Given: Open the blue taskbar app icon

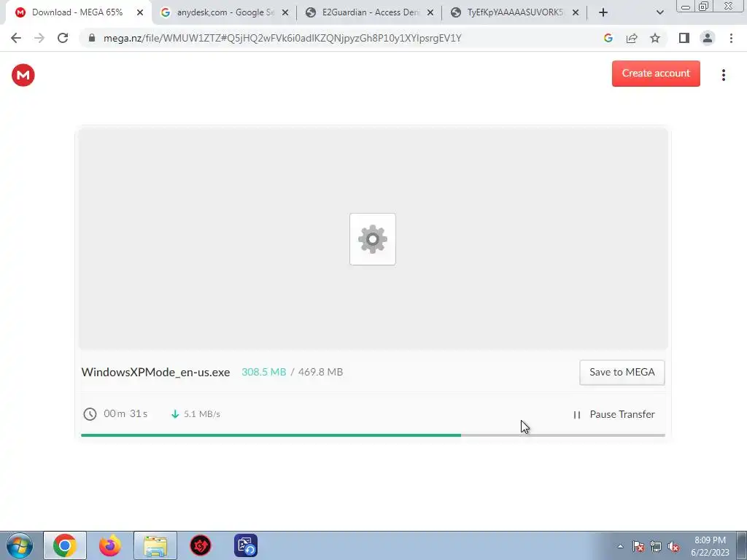Looking at the screenshot, I should pos(246,545).
